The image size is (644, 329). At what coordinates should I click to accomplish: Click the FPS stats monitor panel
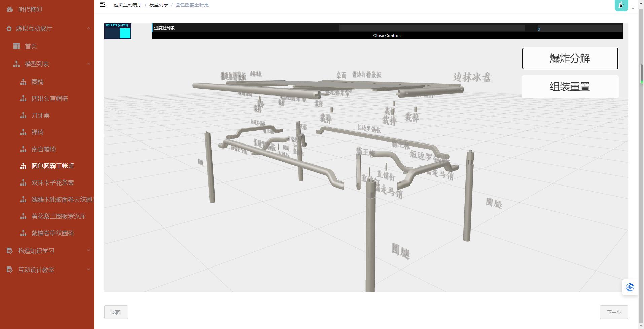tap(117, 31)
